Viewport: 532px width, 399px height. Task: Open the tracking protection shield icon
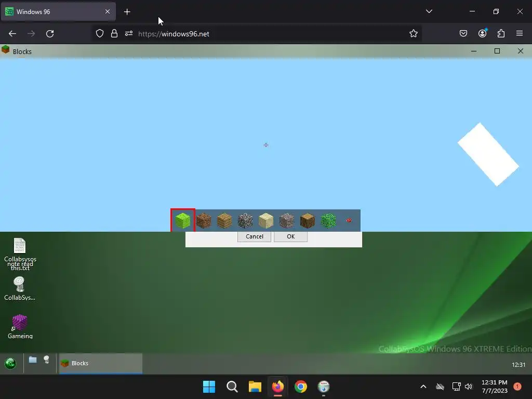99,34
